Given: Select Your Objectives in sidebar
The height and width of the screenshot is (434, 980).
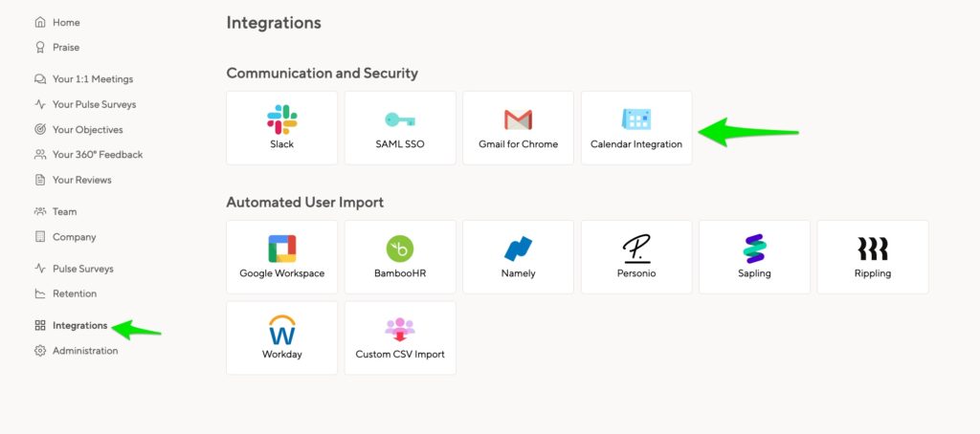Looking at the screenshot, I should point(87,130).
